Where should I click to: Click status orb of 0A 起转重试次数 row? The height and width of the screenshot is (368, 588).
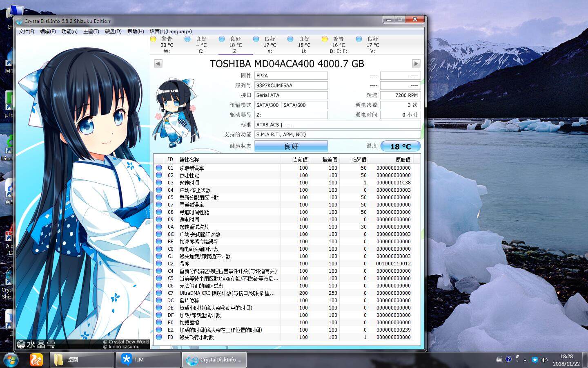pos(159,227)
